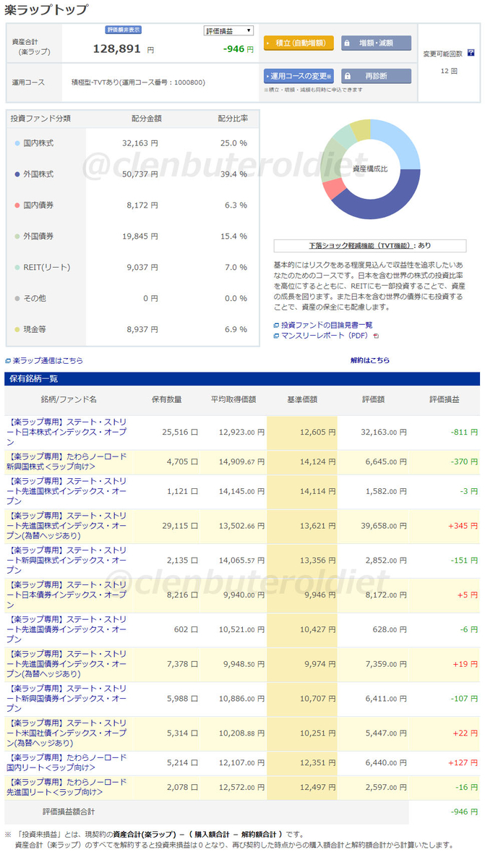Open ステート・ストリート米国社債インデックス fund link
The width and height of the screenshot is (485, 868).
67,733
